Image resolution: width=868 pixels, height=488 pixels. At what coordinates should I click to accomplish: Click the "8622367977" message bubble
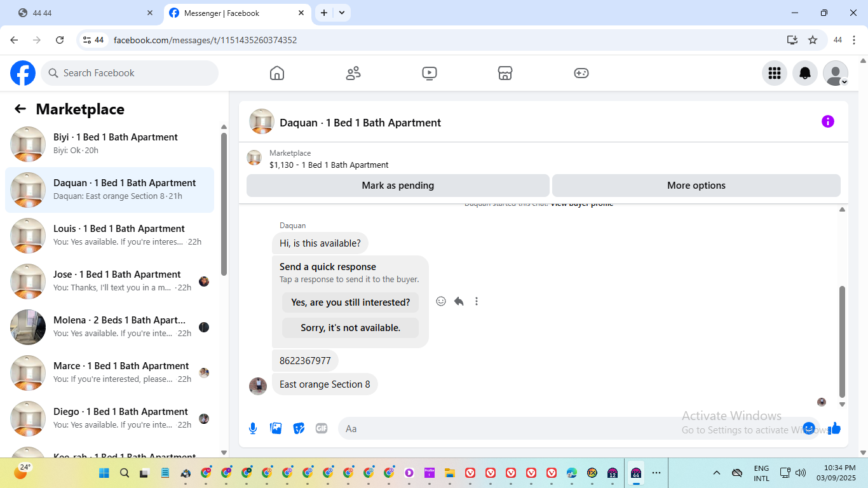click(305, 361)
